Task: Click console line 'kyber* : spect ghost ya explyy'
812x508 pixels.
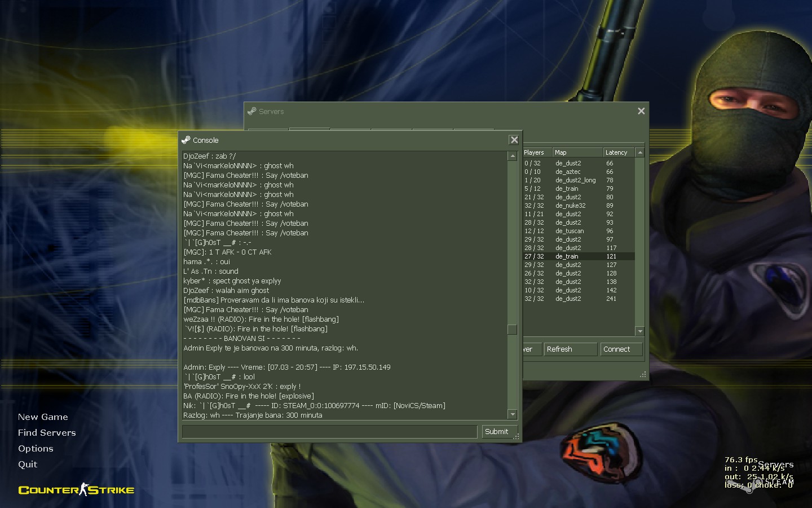Action: (232, 281)
